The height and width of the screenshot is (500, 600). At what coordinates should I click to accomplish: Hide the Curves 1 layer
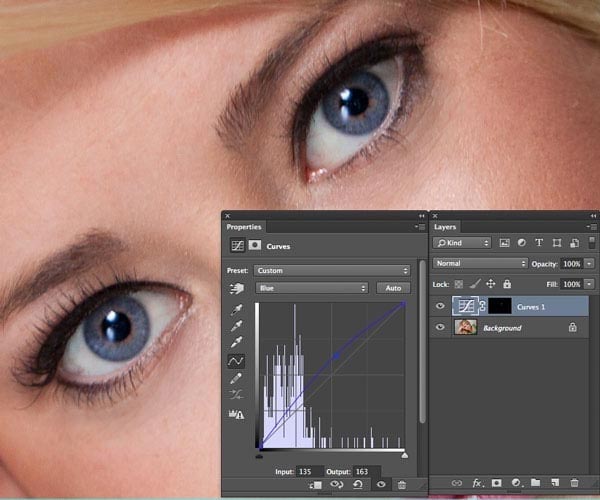pos(440,306)
